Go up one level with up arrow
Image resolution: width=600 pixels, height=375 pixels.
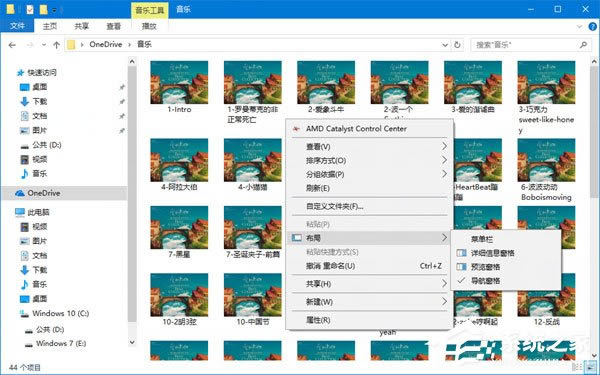pyautogui.click(x=56, y=45)
